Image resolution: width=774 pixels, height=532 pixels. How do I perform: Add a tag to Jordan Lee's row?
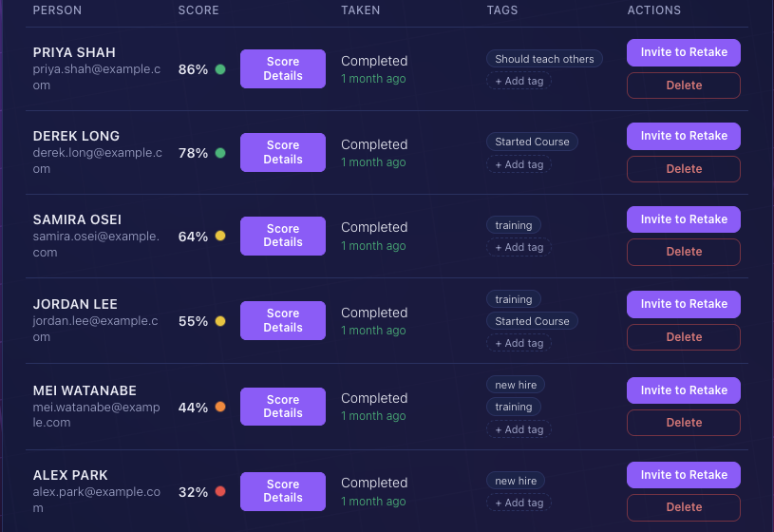[519, 343]
